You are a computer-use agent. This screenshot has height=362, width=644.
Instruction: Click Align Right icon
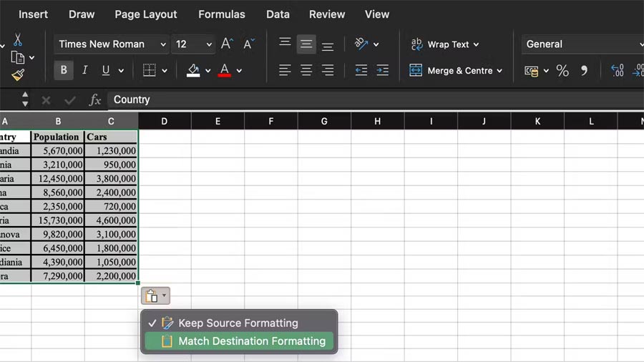327,70
